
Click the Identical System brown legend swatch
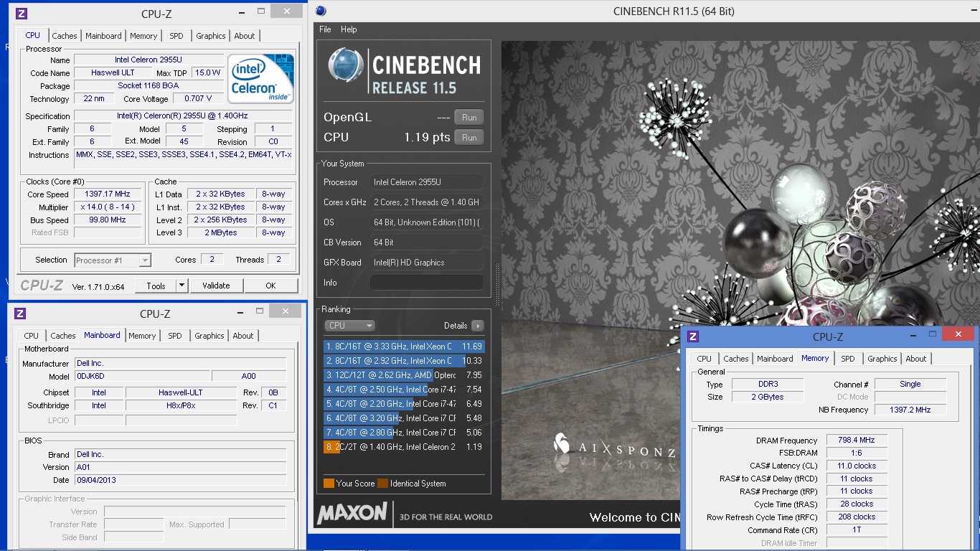click(x=383, y=484)
